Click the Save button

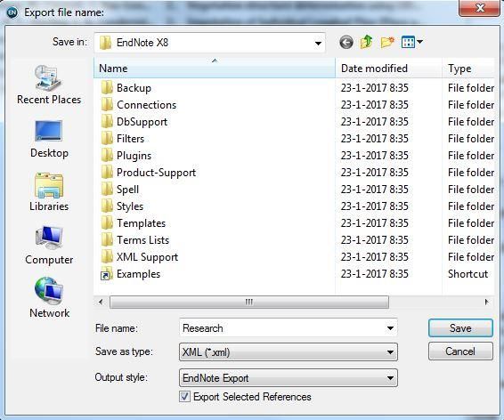(460, 327)
